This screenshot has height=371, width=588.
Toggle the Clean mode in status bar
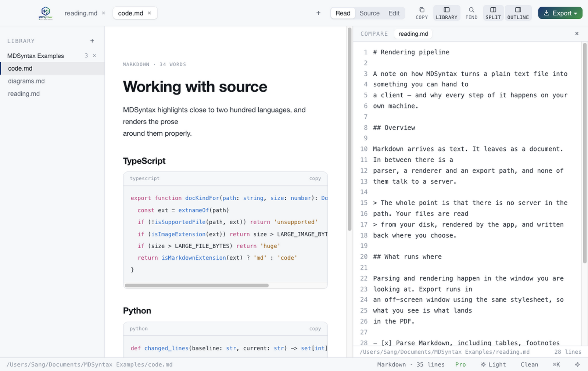coord(529,364)
